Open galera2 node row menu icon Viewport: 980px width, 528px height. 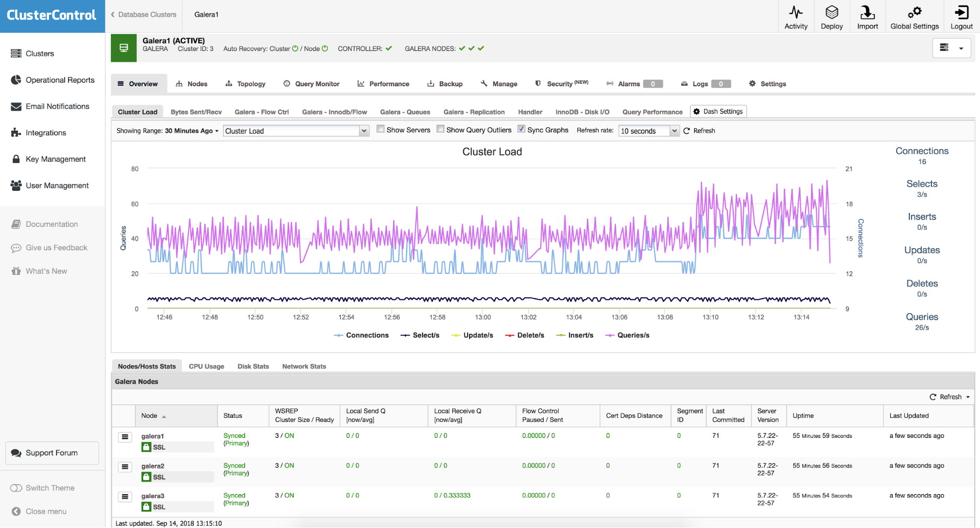(x=125, y=467)
